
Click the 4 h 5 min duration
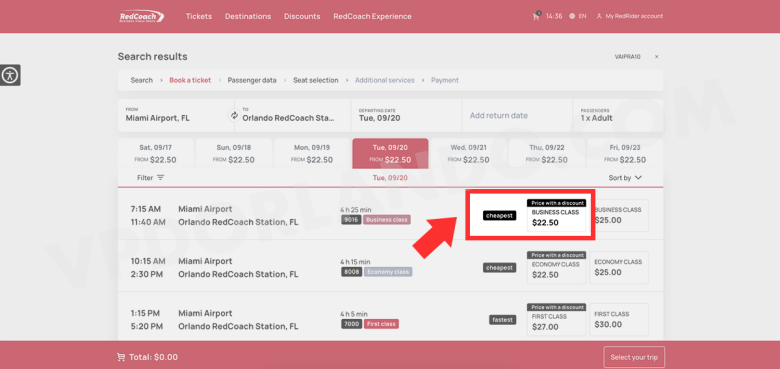354,314
